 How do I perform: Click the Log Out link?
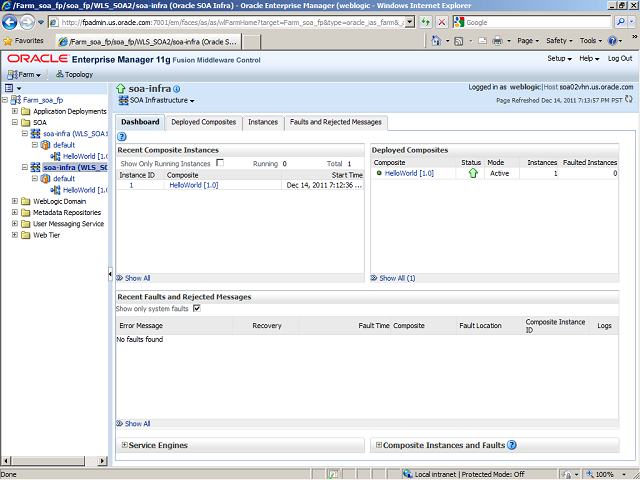pos(619,59)
